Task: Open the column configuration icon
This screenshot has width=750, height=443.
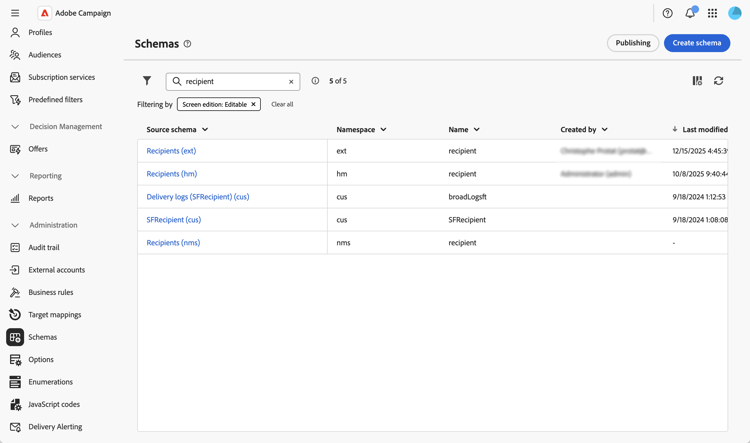Action: 697,81
